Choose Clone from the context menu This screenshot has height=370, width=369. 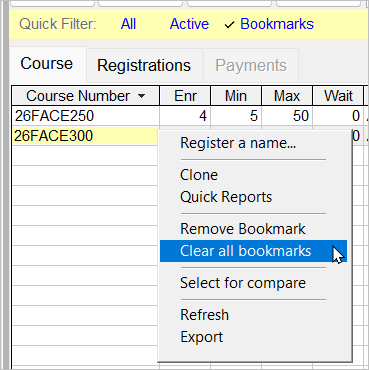253,175
